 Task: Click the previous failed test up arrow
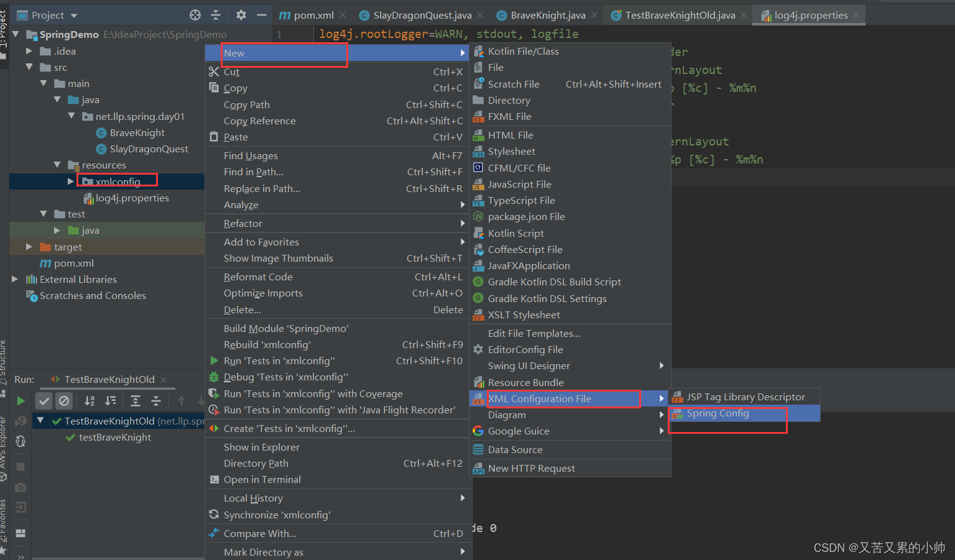pos(182,401)
